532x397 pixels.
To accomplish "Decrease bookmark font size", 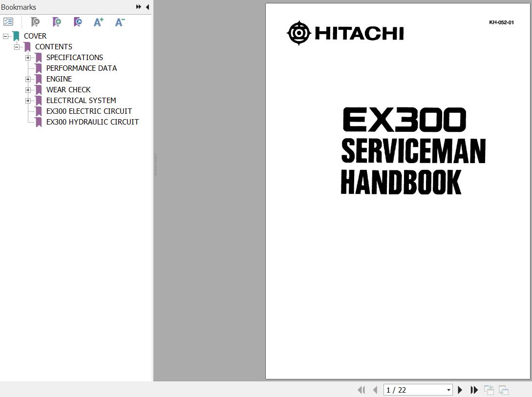I will 120,22.
